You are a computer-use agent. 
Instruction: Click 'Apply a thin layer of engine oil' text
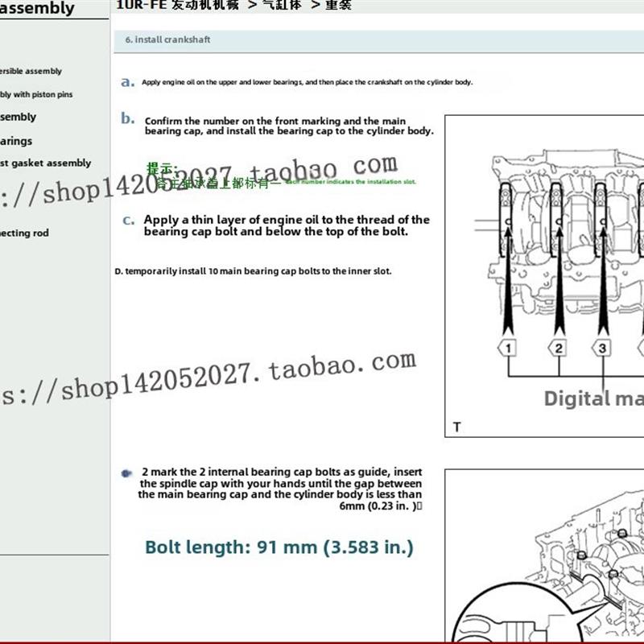pyautogui.click(x=287, y=225)
